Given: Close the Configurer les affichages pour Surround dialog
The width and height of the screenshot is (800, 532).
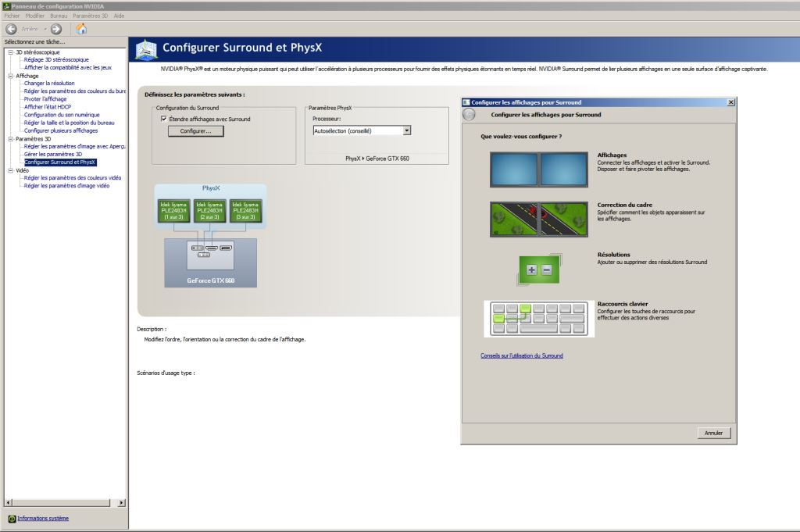Looking at the screenshot, I should coord(730,102).
